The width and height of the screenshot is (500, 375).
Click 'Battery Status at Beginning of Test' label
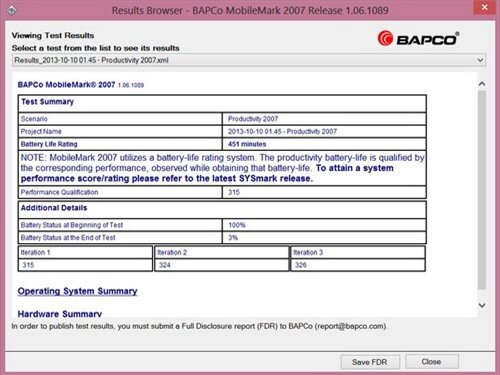[x=72, y=225]
